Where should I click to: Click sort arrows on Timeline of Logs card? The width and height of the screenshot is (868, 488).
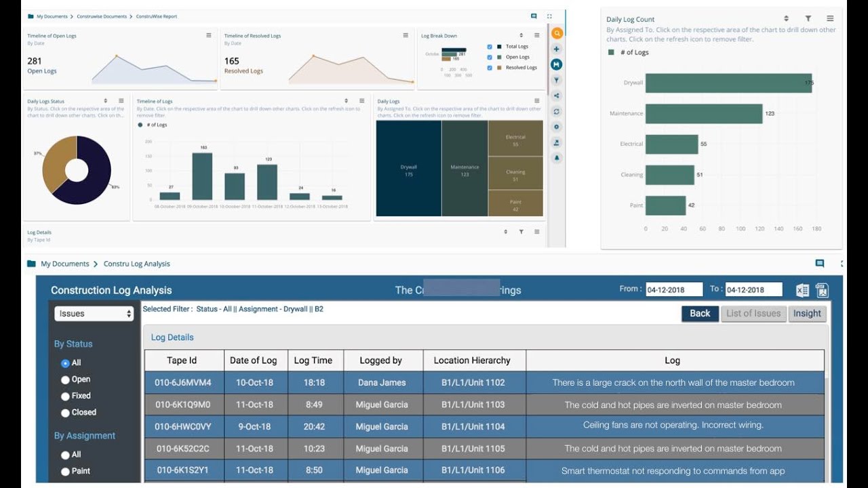tap(346, 101)
